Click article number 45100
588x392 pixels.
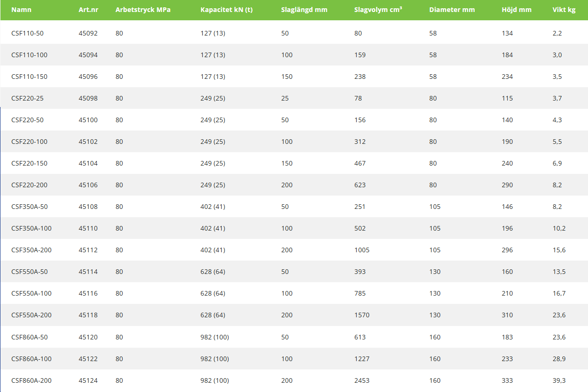tap(88, 120)
